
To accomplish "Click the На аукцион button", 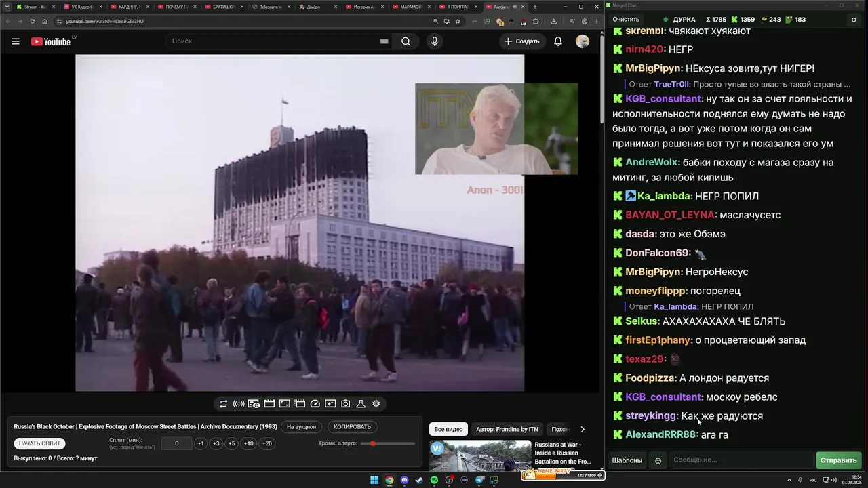I will coord(301,427).
